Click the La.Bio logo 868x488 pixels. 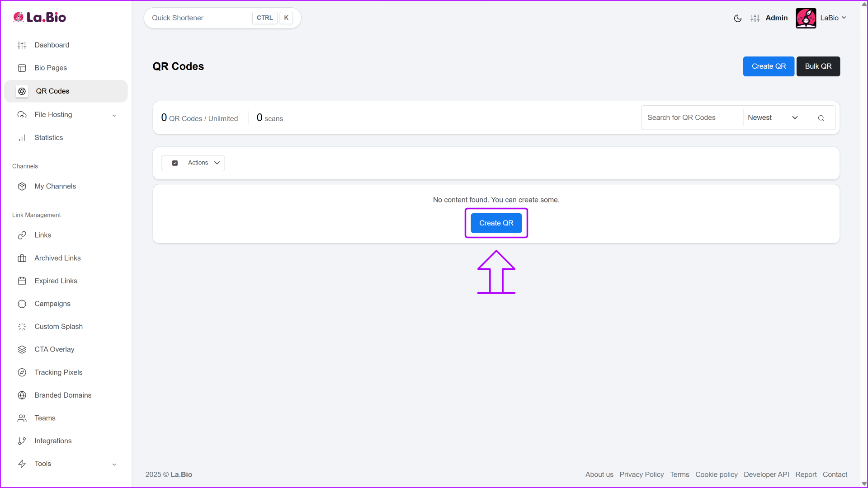pos(40,18)
